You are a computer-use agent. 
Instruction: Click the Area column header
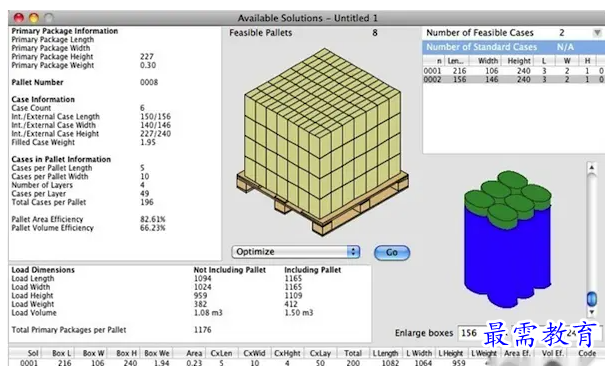click(190, 353)
